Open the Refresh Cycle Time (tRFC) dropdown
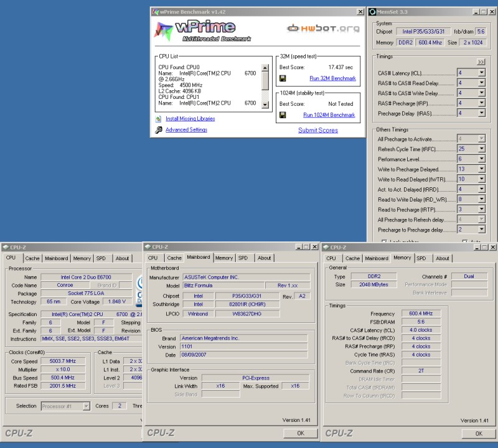This screenshot has height=448, width=498. tap(481, 149)
